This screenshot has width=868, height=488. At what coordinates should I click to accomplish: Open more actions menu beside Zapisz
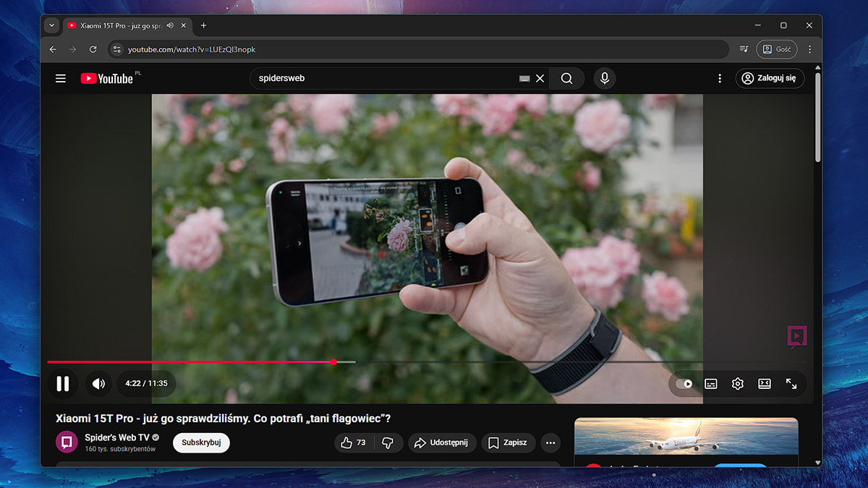(x=550, y=442)
